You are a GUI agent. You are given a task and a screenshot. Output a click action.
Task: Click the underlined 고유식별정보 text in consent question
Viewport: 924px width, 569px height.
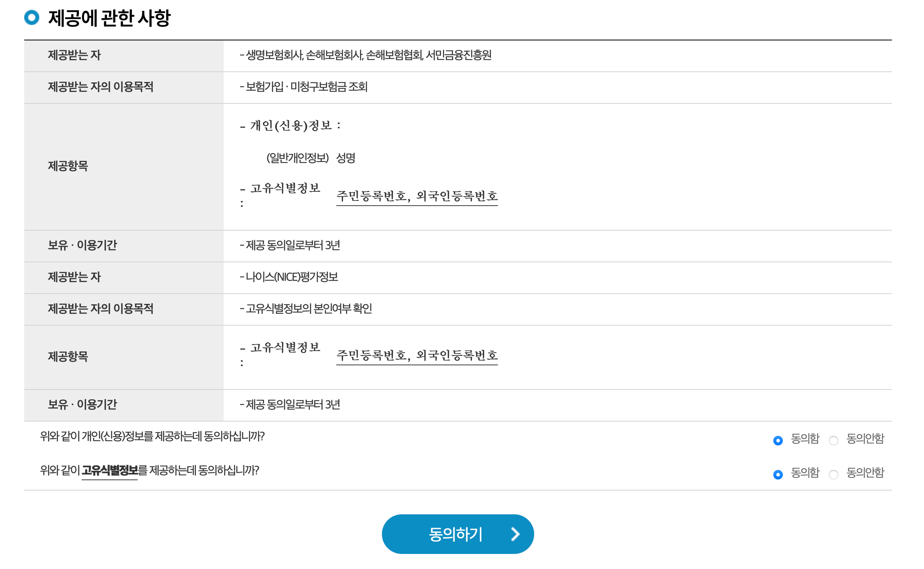pos(110,472)
